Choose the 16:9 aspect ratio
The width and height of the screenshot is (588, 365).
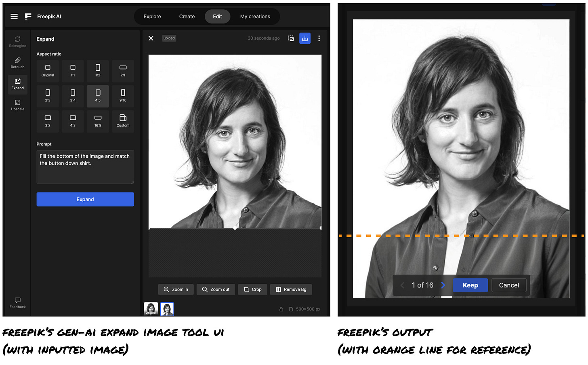(x=98, y=121)
